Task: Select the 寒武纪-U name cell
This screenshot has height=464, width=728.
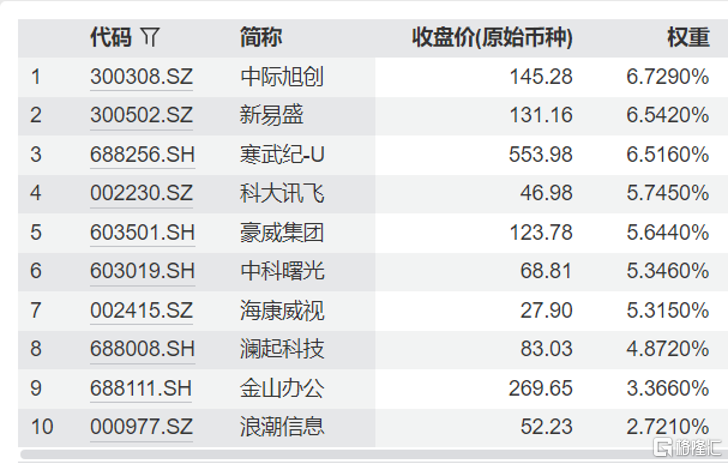Action: click(x=282, y=155)
